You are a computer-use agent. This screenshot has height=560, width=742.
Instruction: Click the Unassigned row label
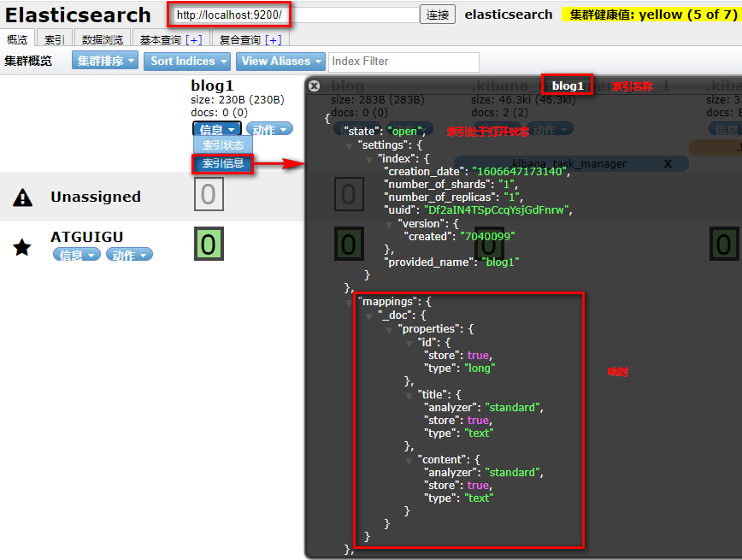coord(96,197)
